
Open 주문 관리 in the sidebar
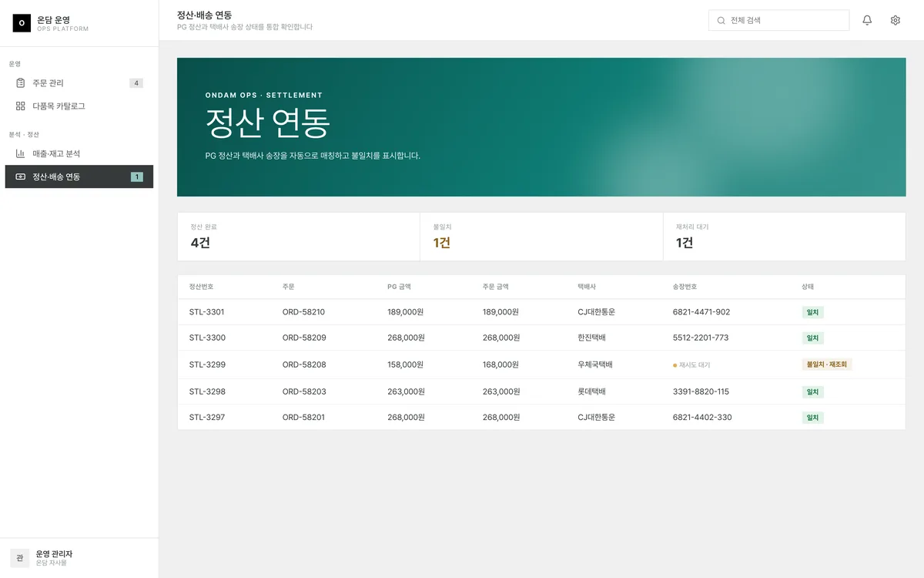(79, 83)
